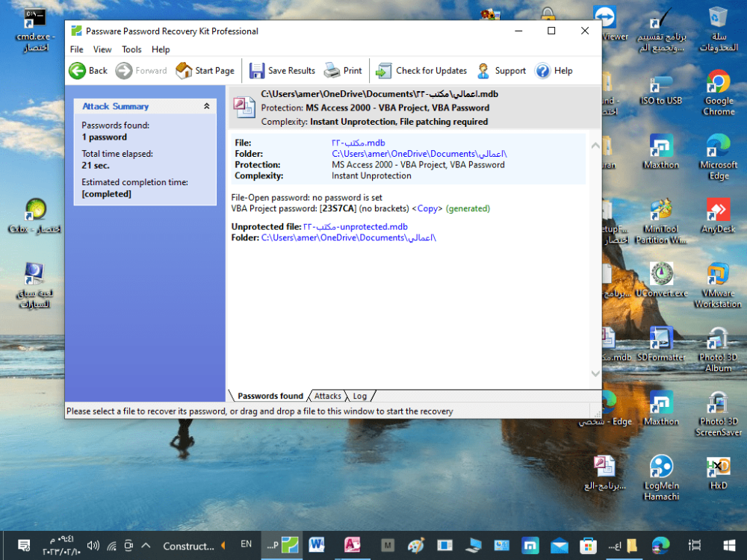Open Task View on the taskbar
This screenshot has height=560, width=747.
(x=695, y=545)
